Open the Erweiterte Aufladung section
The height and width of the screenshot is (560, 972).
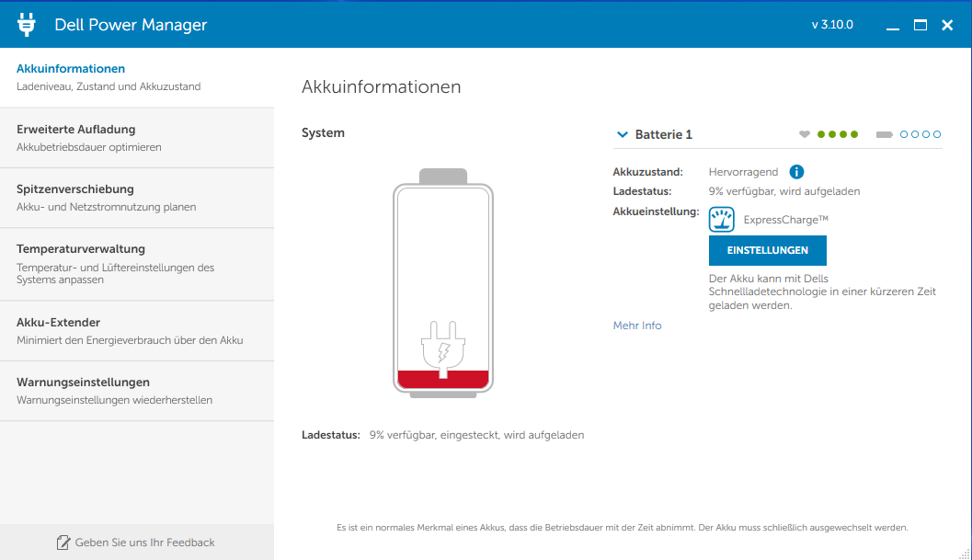(136, 138)
